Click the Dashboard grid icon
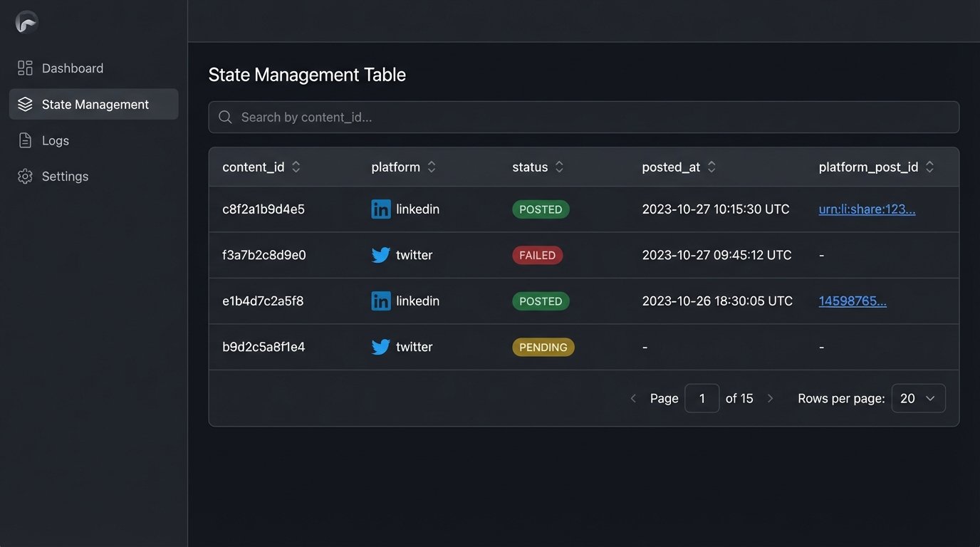Viewport: 980px width, 547px height. click(x=25, y=68)
